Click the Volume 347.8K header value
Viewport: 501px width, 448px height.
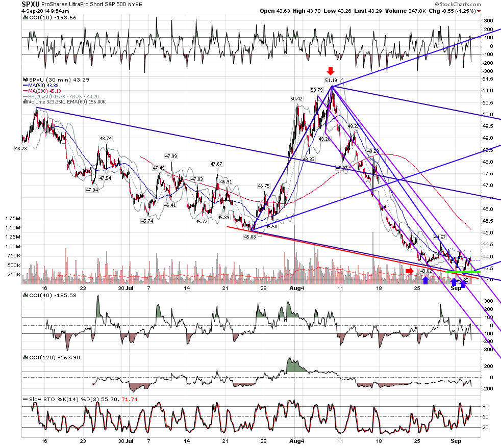406,11
